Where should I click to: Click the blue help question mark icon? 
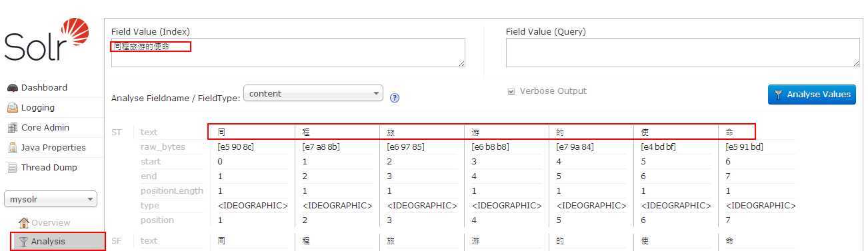tap(395, 98)
